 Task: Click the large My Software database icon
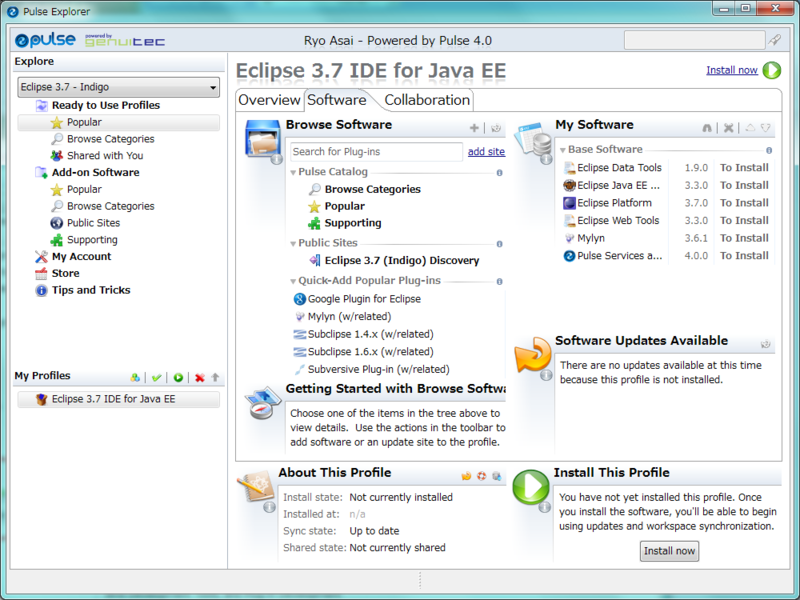pyautogui.click(x=534, y=140)
